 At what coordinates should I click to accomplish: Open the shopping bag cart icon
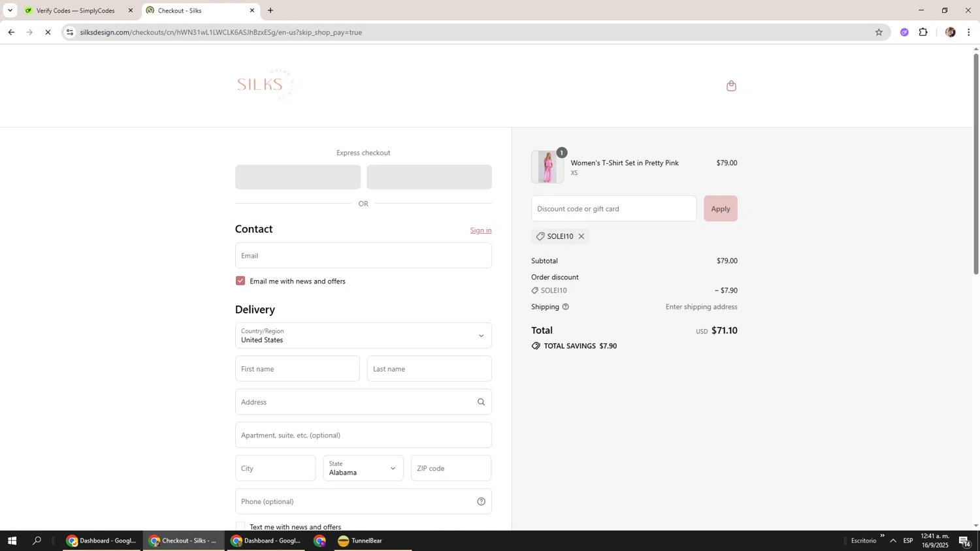(731, 86)
